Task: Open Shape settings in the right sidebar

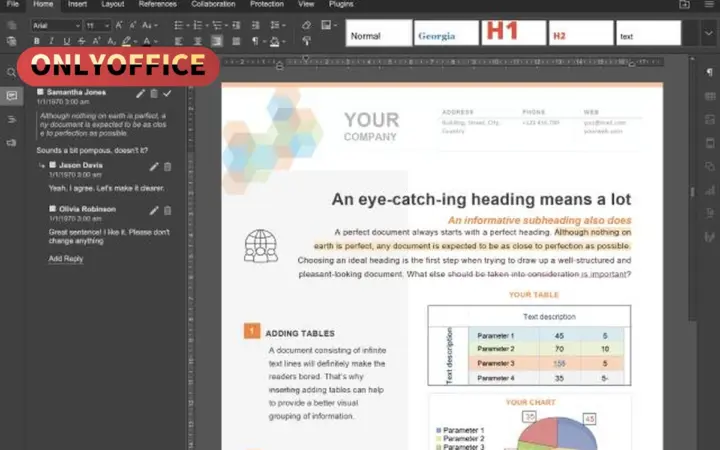Action: (x=709, y=166)
